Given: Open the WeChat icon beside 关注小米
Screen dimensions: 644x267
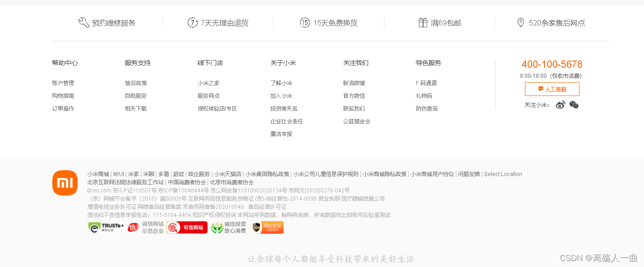Looking at the screenshot, I should (574, 105).
